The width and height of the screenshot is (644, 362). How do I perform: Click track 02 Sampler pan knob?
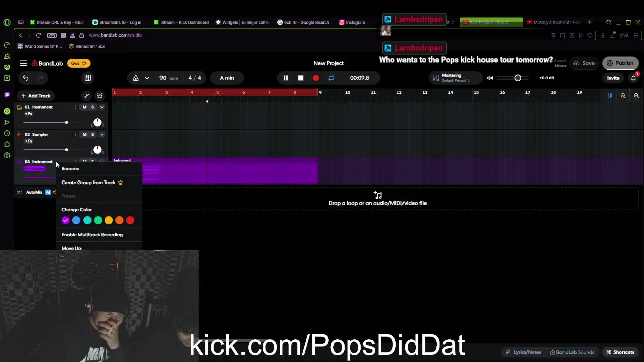coord(97,150)
